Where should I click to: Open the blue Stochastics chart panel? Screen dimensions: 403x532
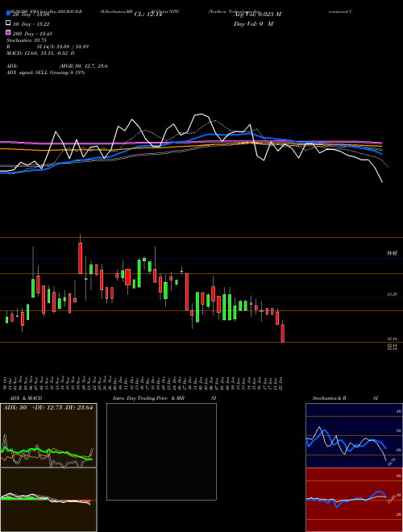coord(354,435)
